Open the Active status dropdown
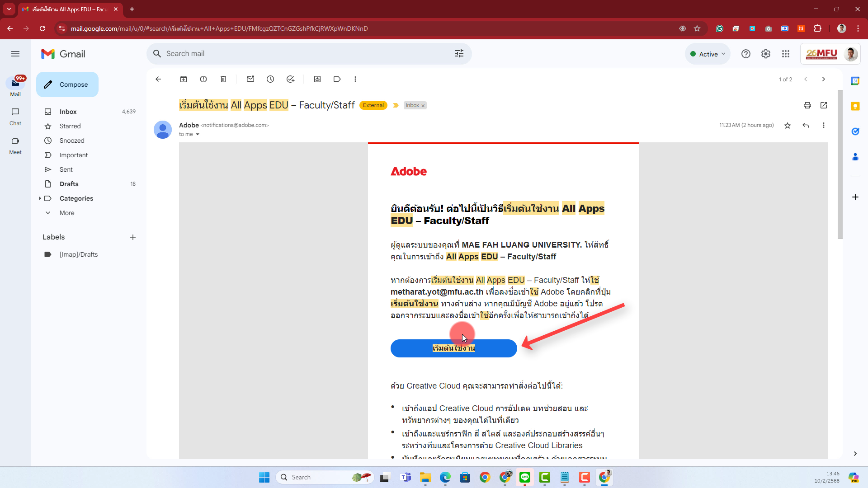The image size is (868, 488). [708, 54]
